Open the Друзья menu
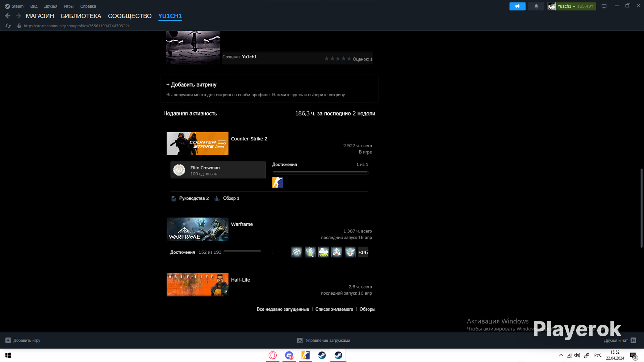 coord(51,6)
